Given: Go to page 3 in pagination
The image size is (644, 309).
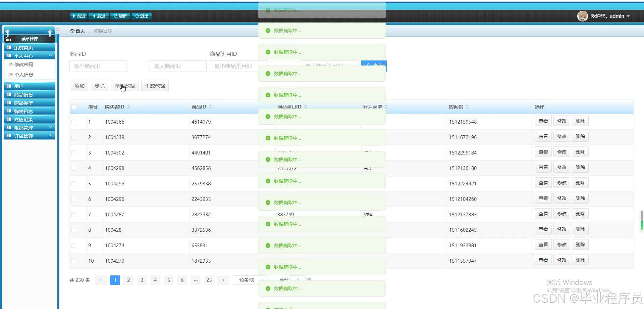Looking at the screenshot, I should (142, 280).
